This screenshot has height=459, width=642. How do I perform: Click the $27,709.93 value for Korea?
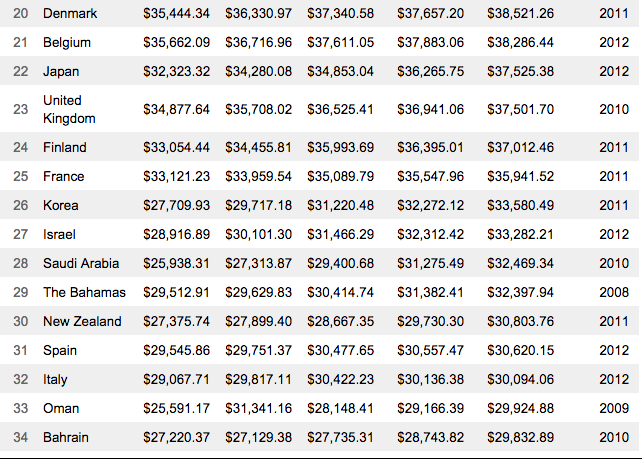(177, 206)
